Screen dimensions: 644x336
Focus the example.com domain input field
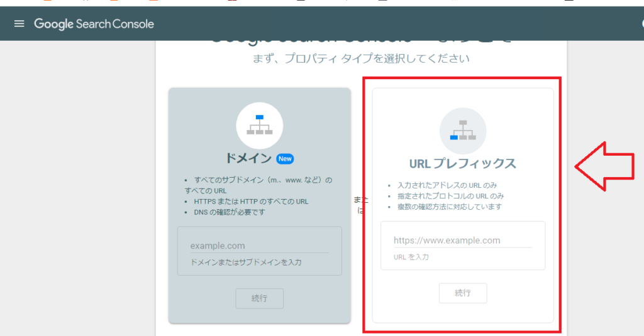click(260, 246)
